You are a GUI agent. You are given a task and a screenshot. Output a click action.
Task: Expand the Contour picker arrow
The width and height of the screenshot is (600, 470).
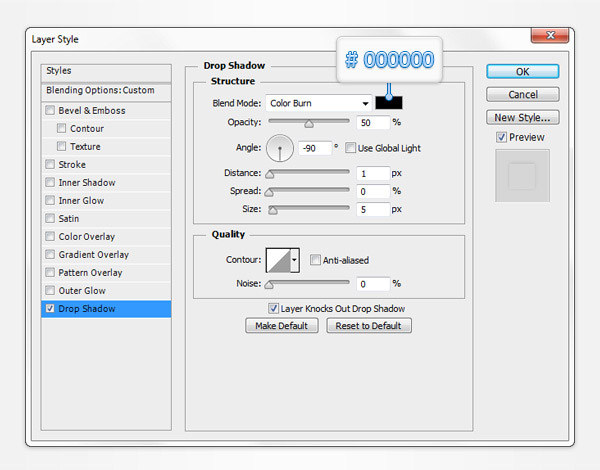[295, 261]
